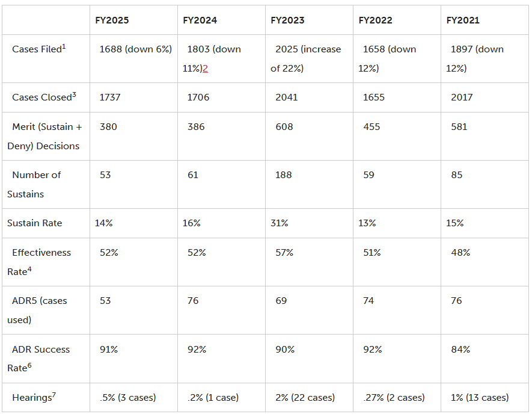
Task: Click the 1688 (down 6%) cell
Action: 135,49
